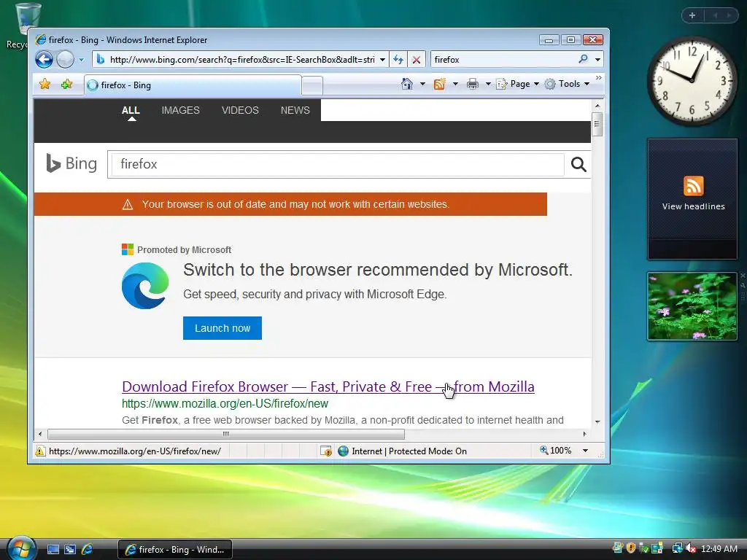
Task: Click the Internet zone globe icon
Action: point(343,451)
